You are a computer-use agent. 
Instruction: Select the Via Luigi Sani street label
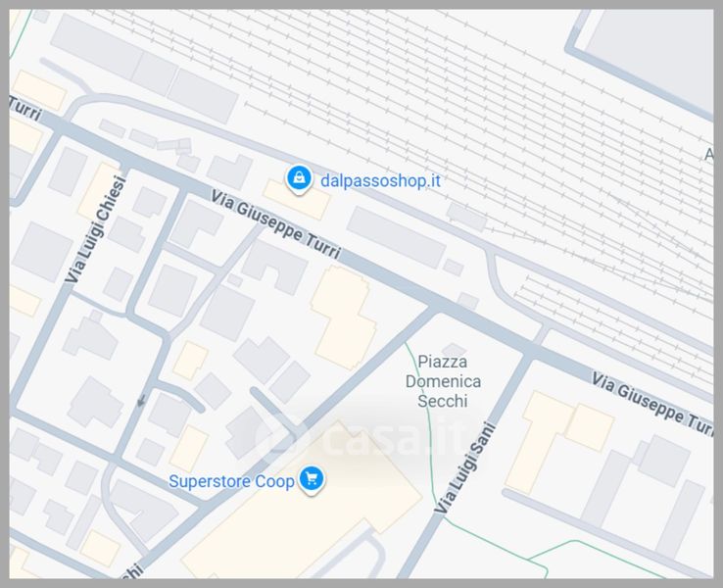pos(465,467)
